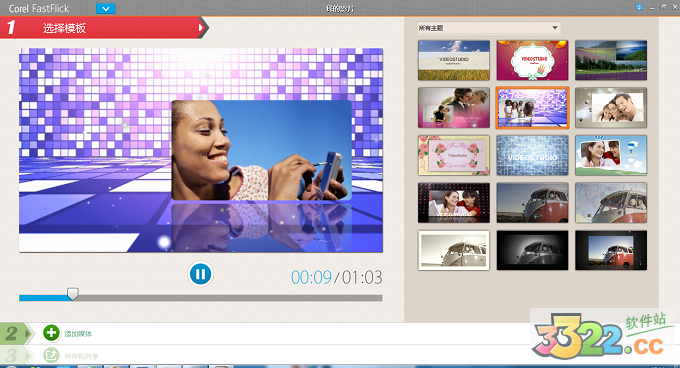Choose the pink birthday balloon template

(532, 60)
